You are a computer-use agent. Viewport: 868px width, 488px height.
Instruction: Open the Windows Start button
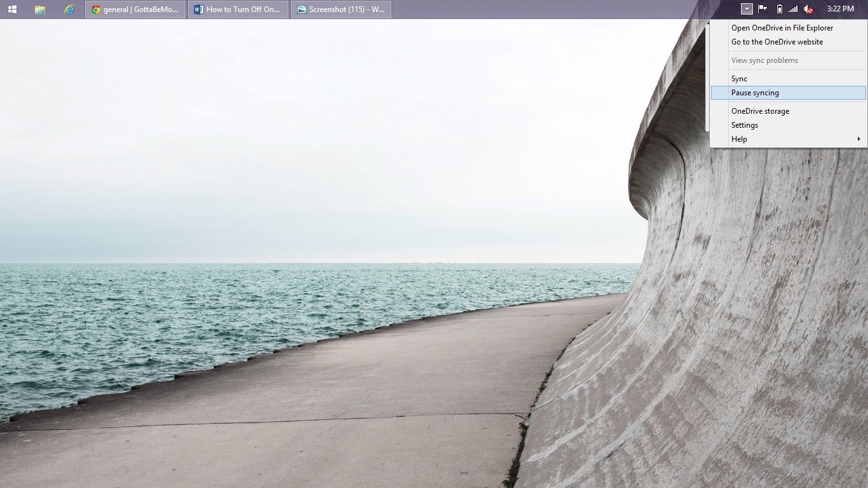(12, 10)
